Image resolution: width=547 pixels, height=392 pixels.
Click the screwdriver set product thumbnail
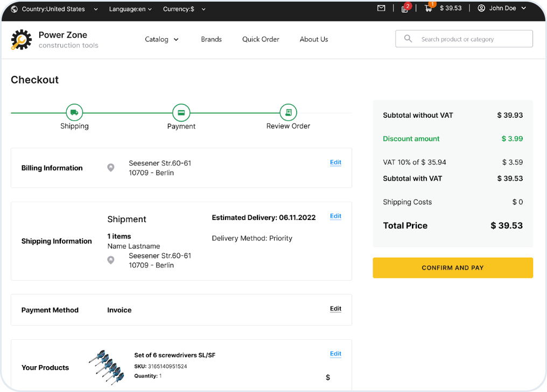click(107, 367)
